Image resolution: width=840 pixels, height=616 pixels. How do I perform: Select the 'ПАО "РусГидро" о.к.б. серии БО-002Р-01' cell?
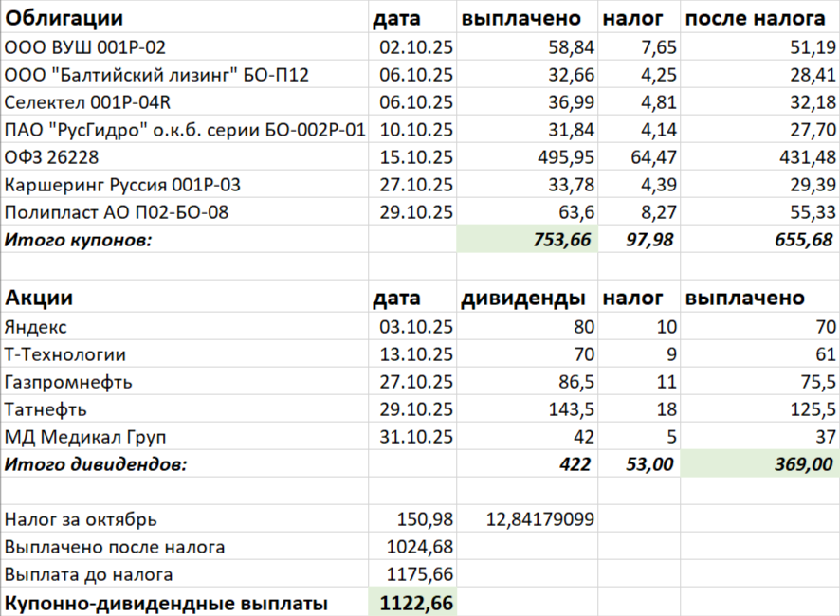(x=185, y=130)
